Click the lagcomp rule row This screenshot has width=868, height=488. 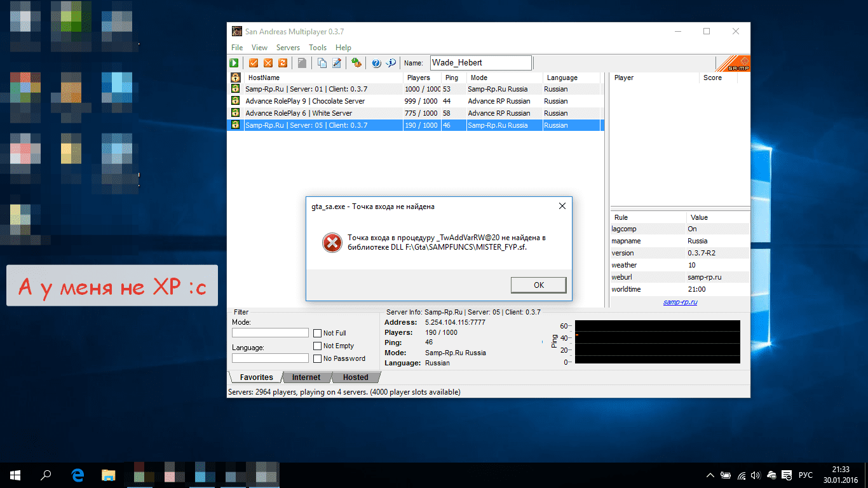click(680, 229)
